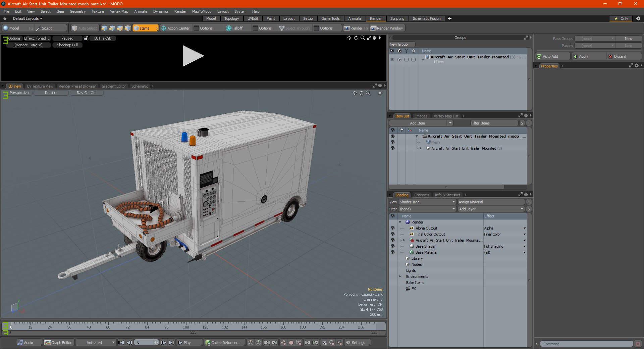Click the Auto Add button
This screenshot has width=644, height=349.
(x=552, y=56)
